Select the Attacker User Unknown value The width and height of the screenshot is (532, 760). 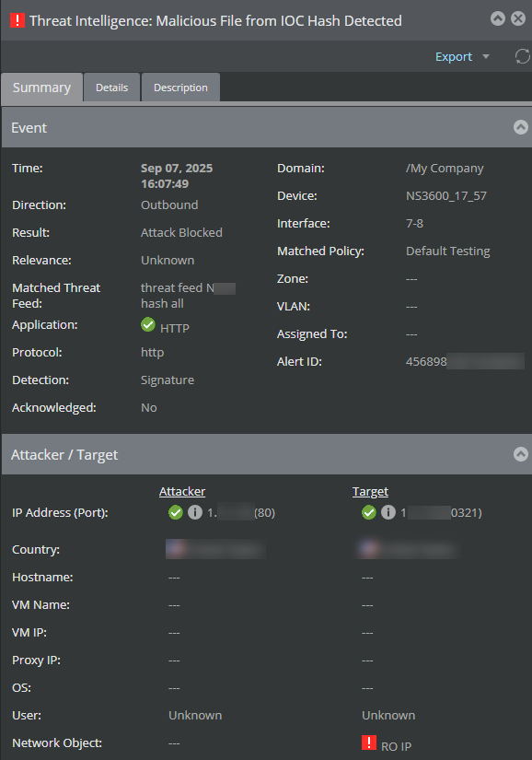(195, 716)
